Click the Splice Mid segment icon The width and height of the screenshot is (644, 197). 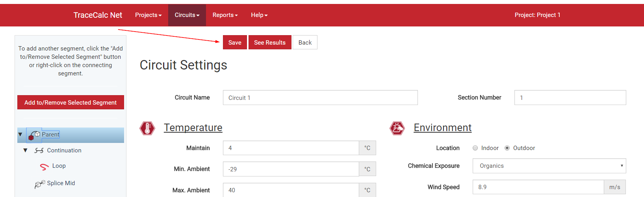[x=39, y=184]
